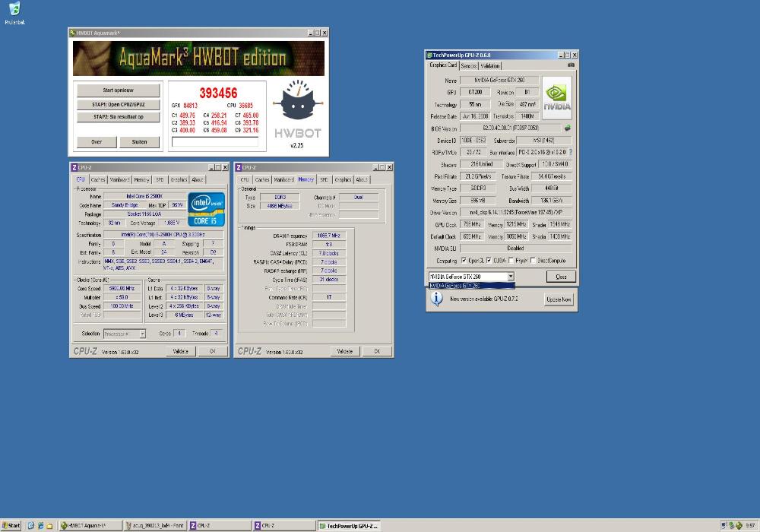The width and height of the screenshot is (760, 532).
Task: Click OK in CPU-Z processor window
Action: pos(212,351)
